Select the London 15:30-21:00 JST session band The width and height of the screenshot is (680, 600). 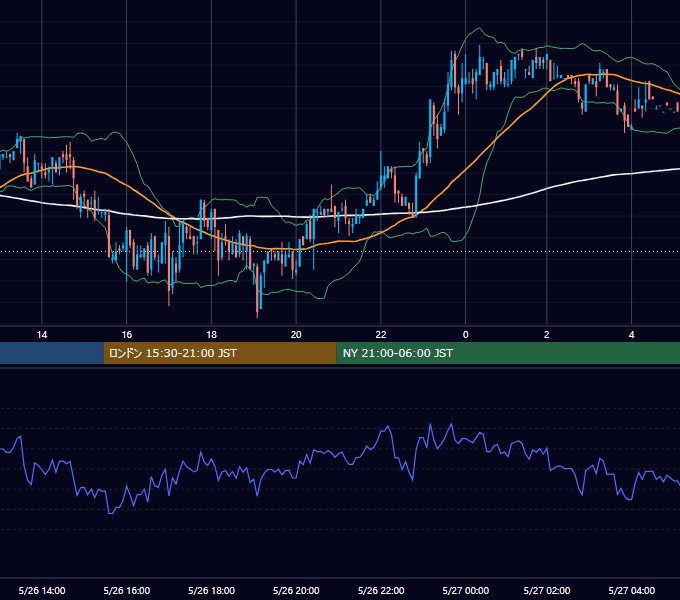[x=220, y=353]
